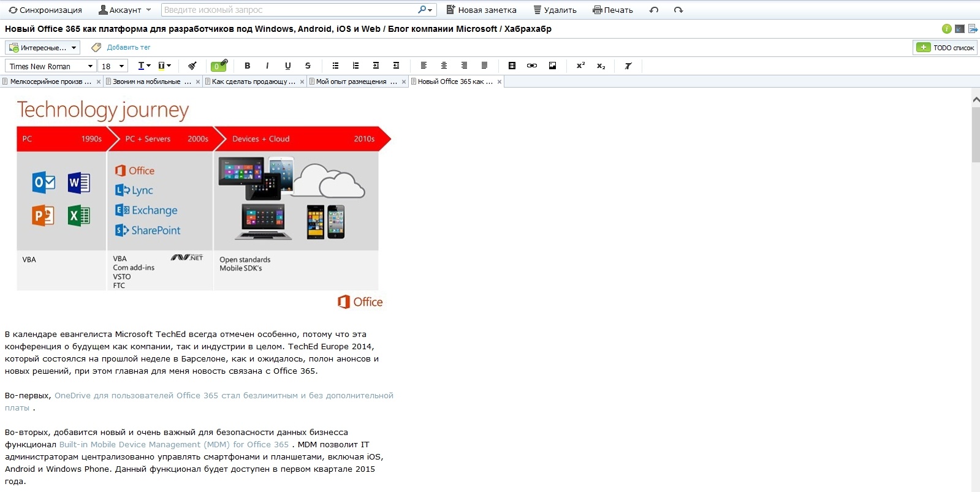Close the Новый Office 365 как tab
980x492 pixels.
pyautogui.click(x=499, y=81)
